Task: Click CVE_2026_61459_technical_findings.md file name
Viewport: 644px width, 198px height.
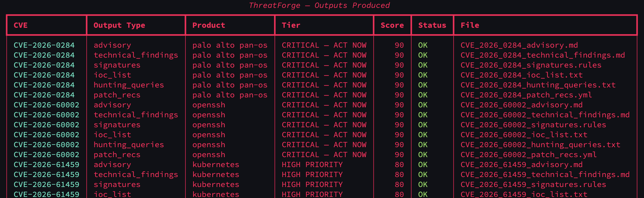Action: tap(545, 175)
